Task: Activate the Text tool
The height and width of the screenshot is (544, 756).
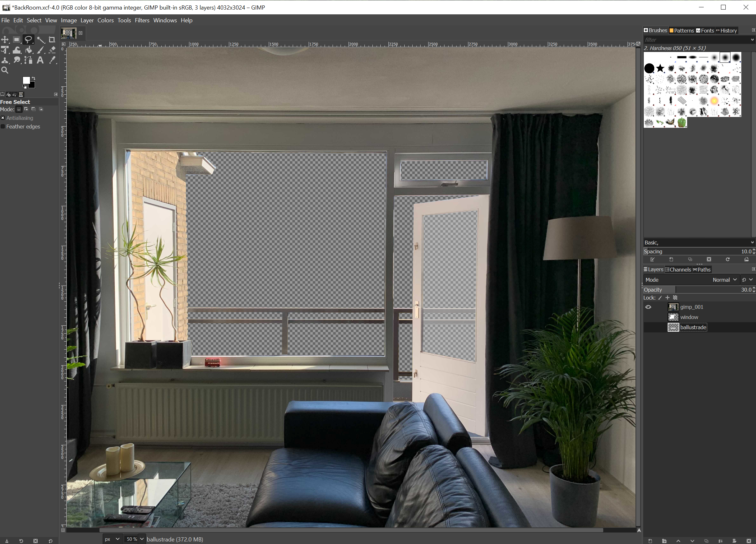Action: click(x=40, y=60)
